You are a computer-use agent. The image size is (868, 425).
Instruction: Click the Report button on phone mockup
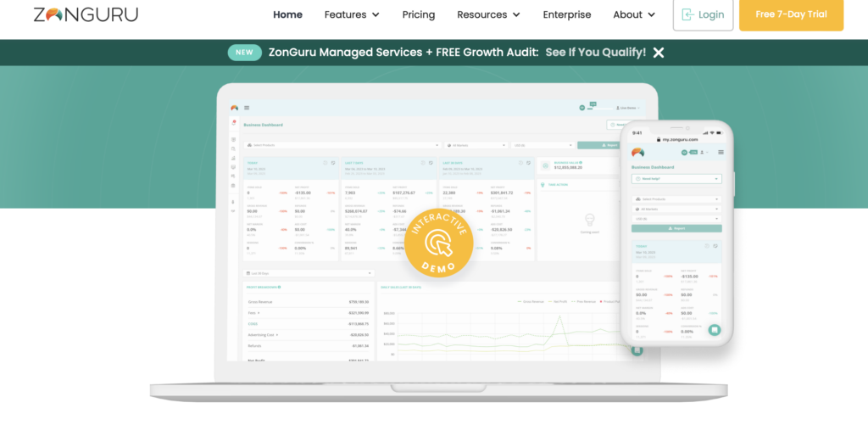(676, 228)
